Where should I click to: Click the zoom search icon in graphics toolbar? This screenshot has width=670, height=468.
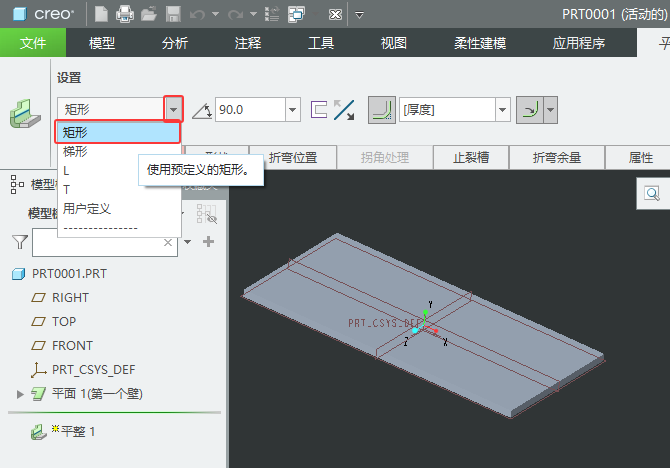point(652,194)
